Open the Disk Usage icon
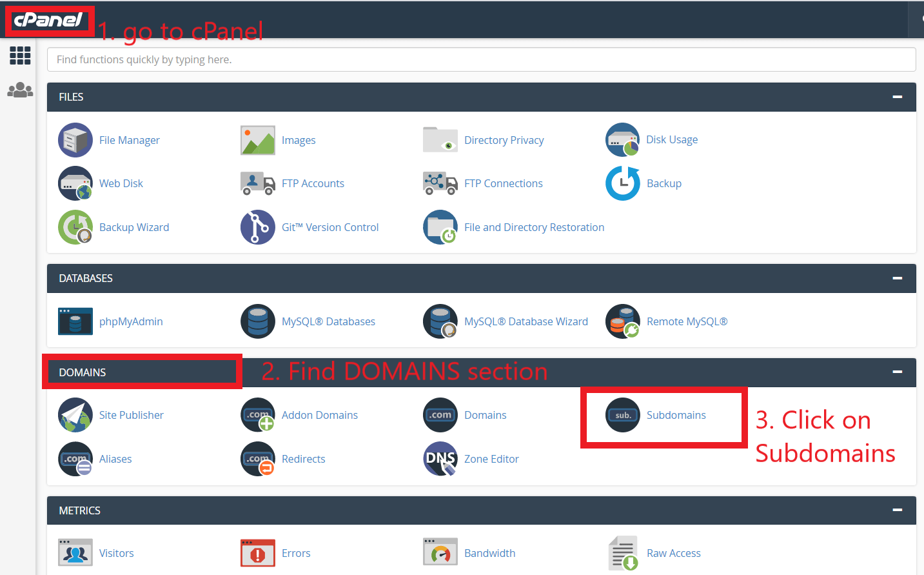Screen dimensions: 924x575 pos(623,139)
